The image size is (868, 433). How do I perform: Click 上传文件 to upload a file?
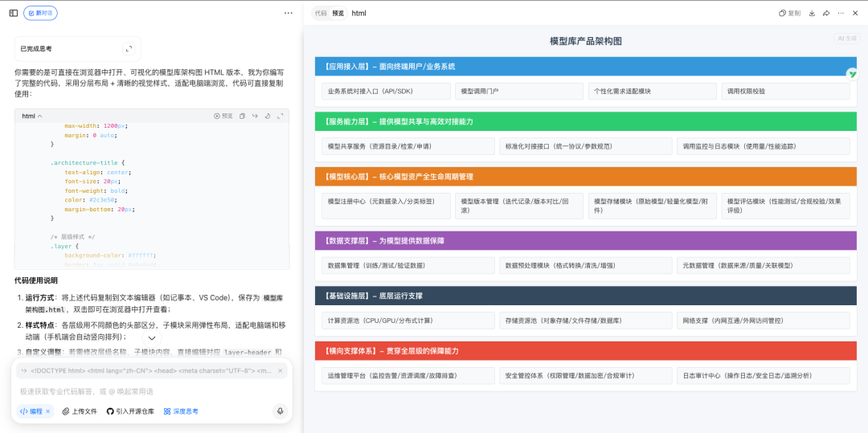pyautogui.click(x=80, y=411)
